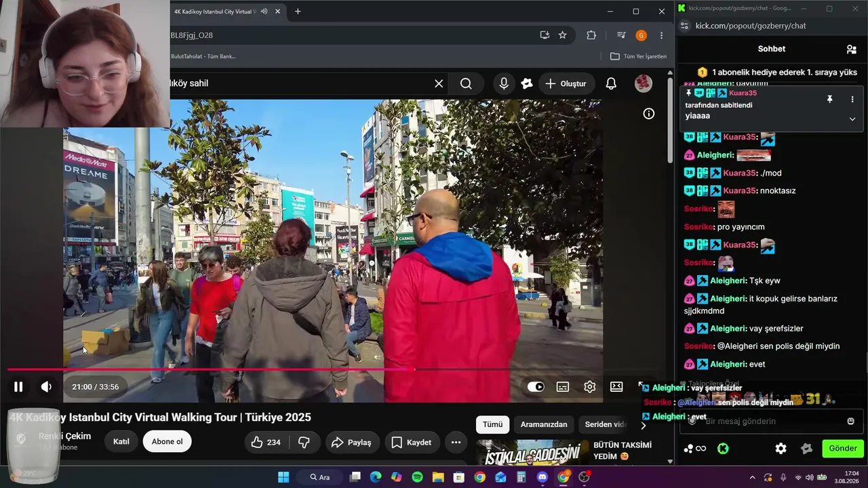Close the Kadikoy Istanbul browser tab
Viewport: 868px width, 488px height.
pyautogui.click(x=277, y=12)
